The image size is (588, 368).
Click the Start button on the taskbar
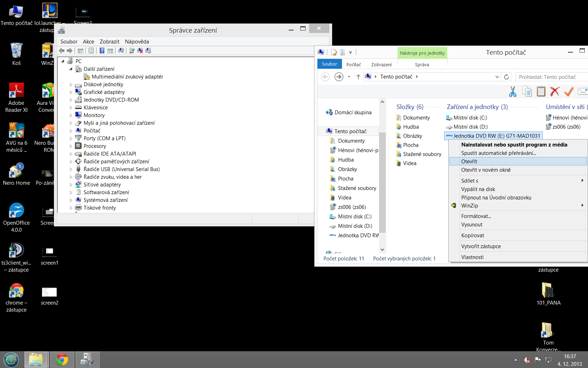click(11, 360)
